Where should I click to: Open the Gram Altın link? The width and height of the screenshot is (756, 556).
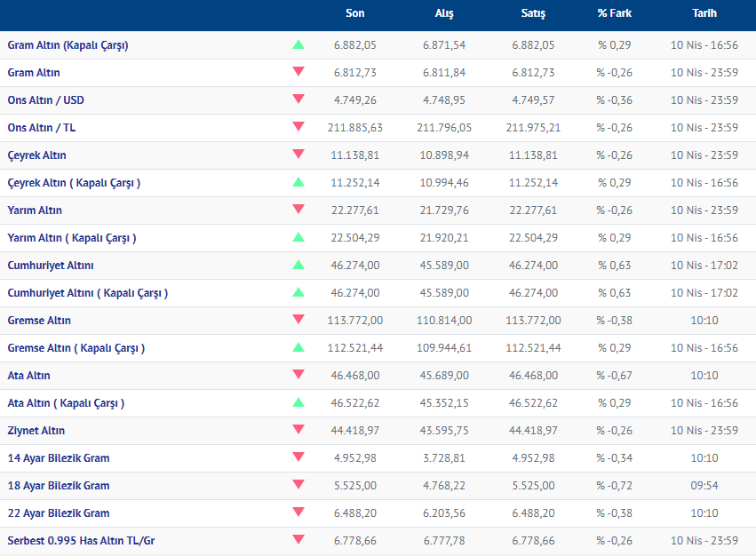point(34,73)
